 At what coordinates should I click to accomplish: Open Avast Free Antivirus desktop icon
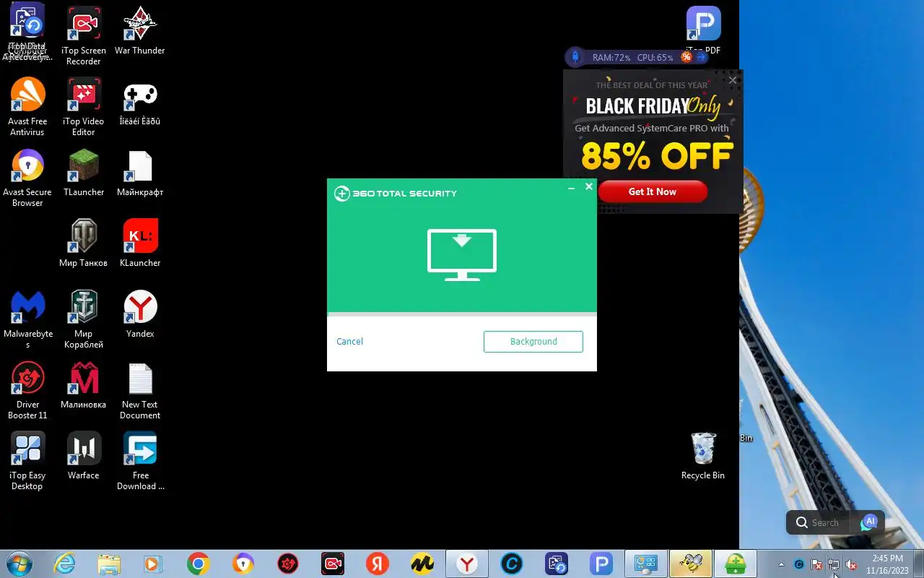click(x=27, y=107)
